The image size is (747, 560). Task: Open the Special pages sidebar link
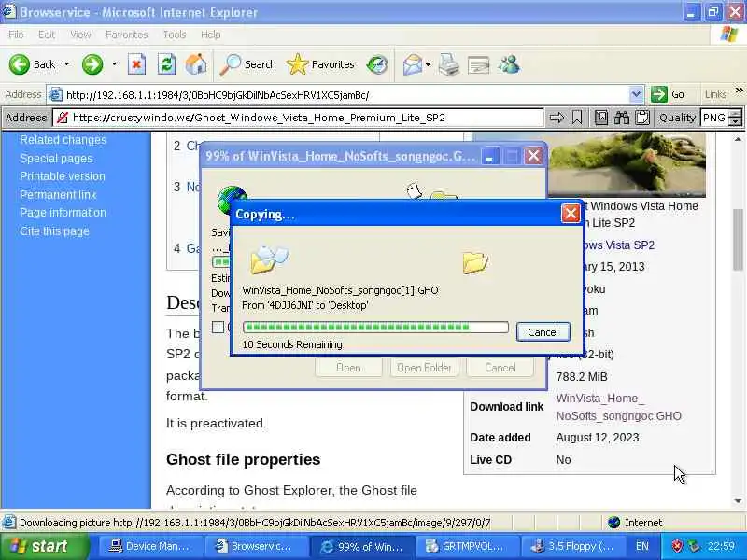coord(56,158)
